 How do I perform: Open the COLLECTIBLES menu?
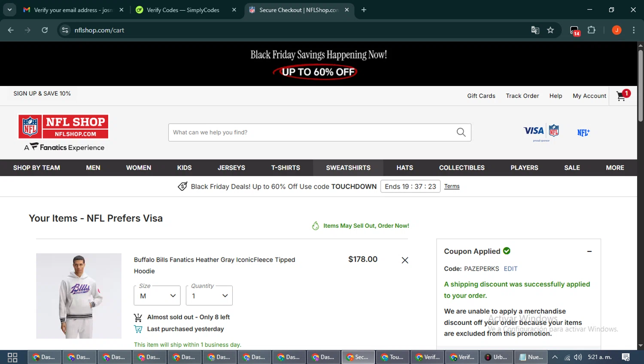click(462, 168)
